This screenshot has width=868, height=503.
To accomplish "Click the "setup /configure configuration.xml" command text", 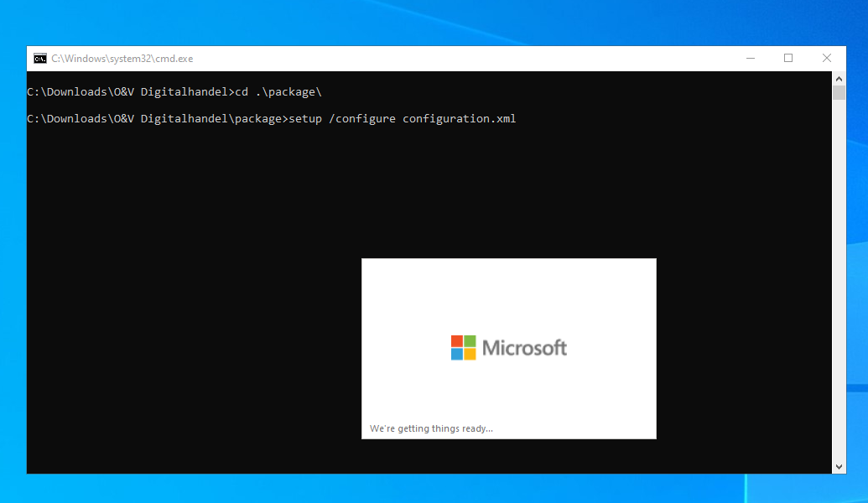I will pos(403,118).
